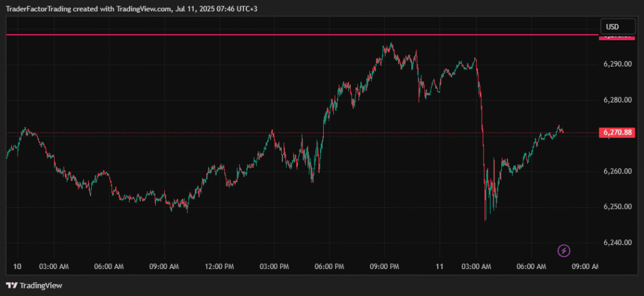Screen dimensions: 644x296
Task: Click the 6,290.00 price axis label
Action: [x=618, y=65]
